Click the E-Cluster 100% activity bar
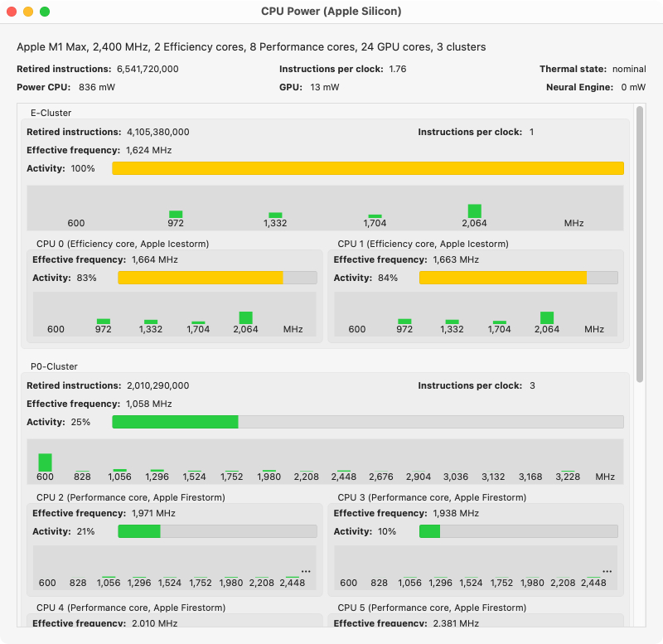663x644 pixels. [x=368, y=168]
